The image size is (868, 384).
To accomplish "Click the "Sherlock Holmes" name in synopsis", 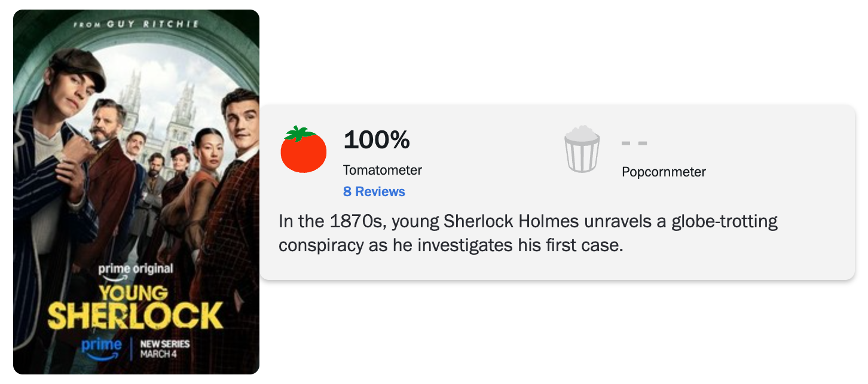I will (511, 221).
